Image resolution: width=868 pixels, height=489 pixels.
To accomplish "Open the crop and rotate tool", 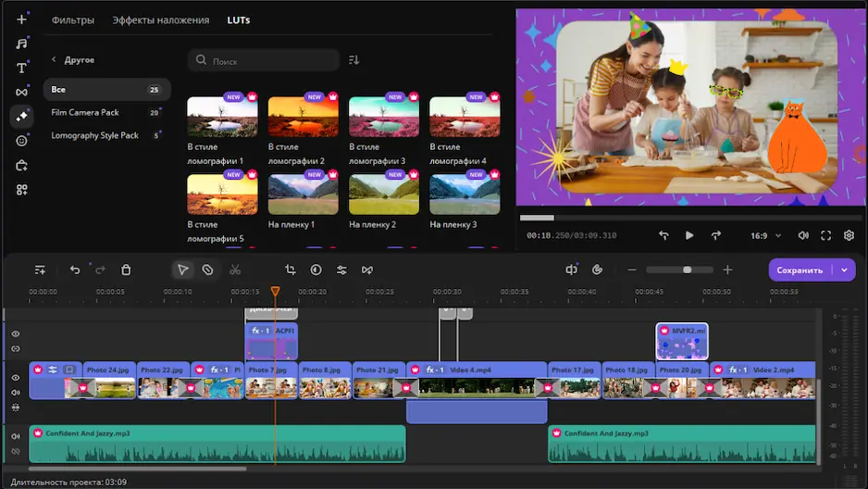I will point(290,270).
